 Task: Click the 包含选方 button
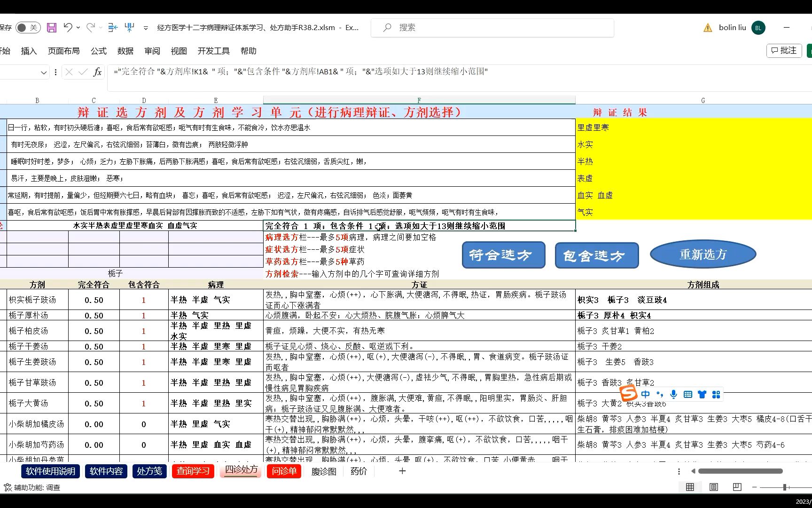pyautogui.click(x=597, y=255)
